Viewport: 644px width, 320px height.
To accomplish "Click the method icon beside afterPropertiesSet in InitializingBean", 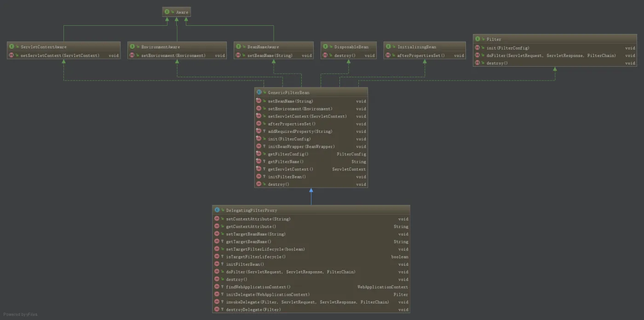I will click(388, 55).
